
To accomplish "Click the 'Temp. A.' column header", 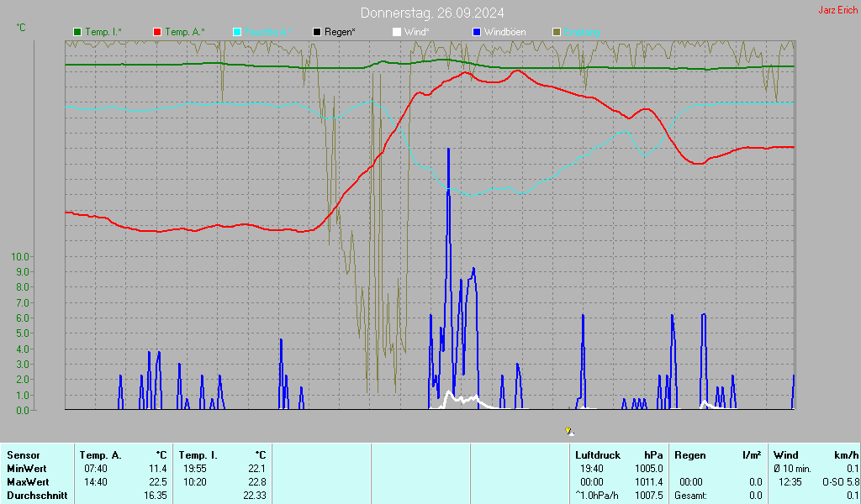I will pos(101,455).
